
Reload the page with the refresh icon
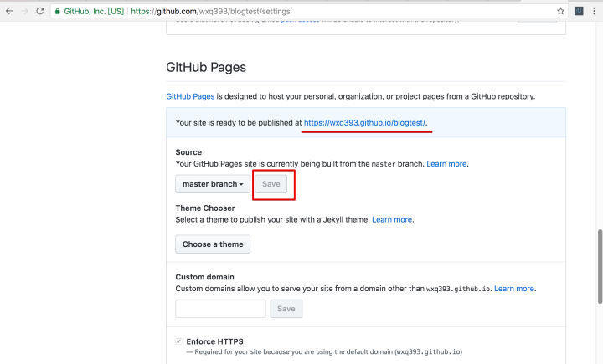(40, 11)
